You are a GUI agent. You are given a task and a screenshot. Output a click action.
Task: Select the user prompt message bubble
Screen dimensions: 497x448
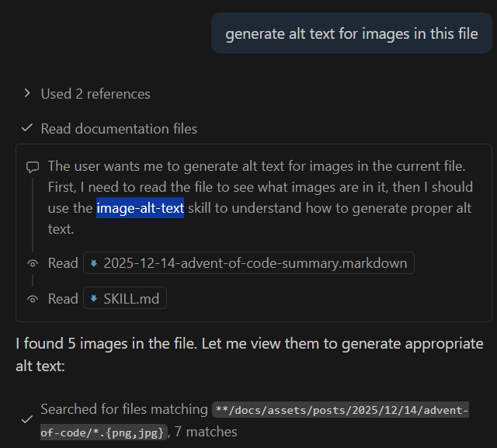pos(352,34)
